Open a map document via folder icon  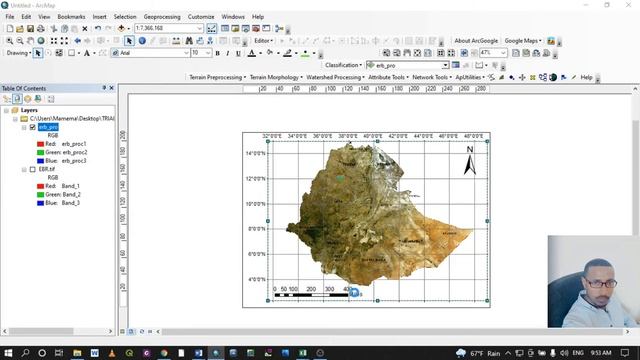[x=20, y=29]
